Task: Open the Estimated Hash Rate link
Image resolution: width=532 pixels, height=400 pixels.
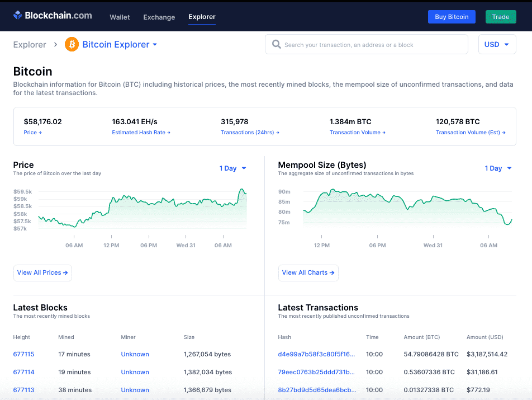Action: [141, 133]
